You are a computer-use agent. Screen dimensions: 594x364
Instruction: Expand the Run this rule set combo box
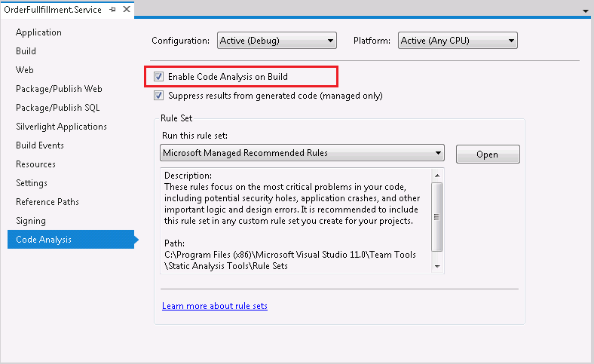point(302,153)
